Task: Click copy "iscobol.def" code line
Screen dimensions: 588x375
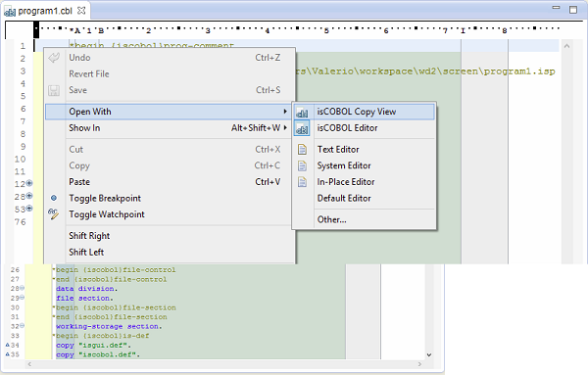Action: [98, 354]
